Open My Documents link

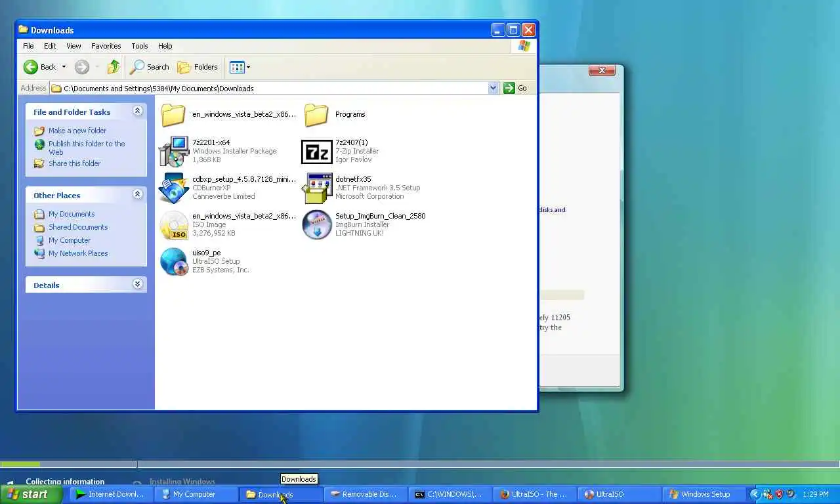click(71, 214)
